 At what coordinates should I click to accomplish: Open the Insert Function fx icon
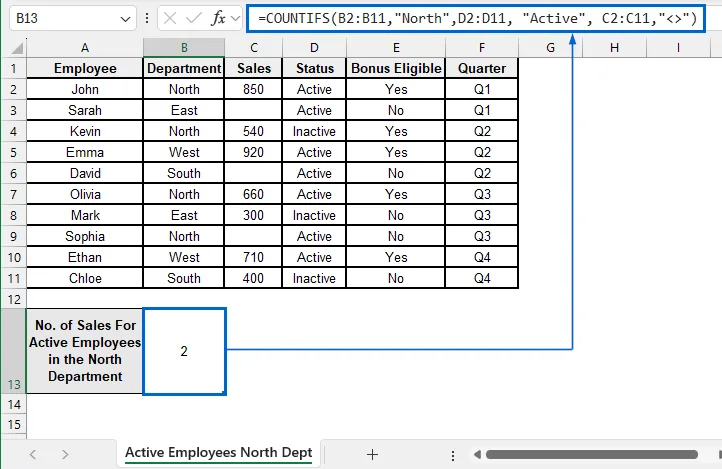218,18
